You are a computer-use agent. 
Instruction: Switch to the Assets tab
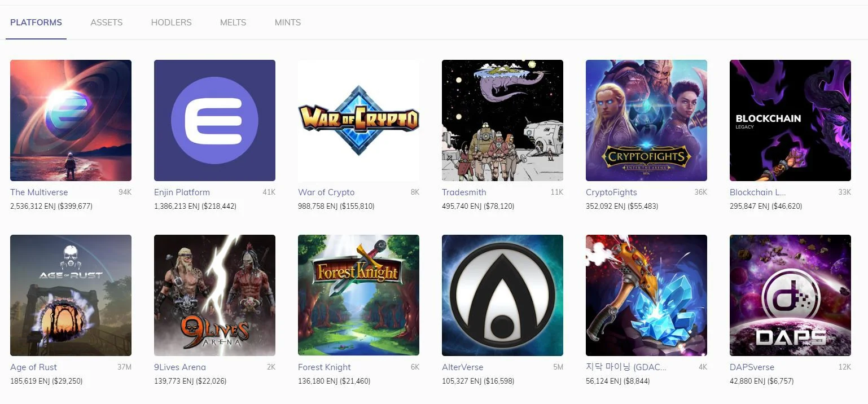[x=106, y=23]
